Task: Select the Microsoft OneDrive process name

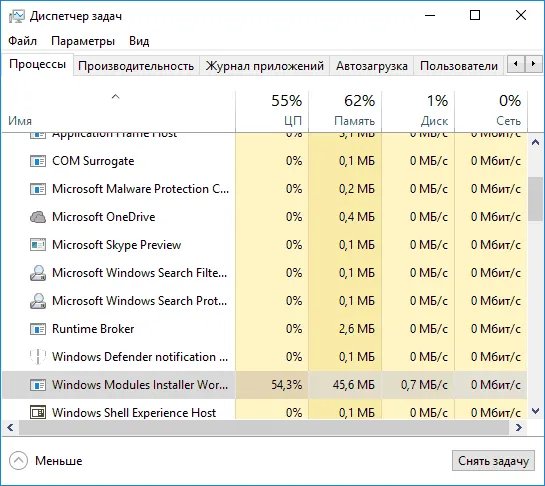Action: point(104,217)
